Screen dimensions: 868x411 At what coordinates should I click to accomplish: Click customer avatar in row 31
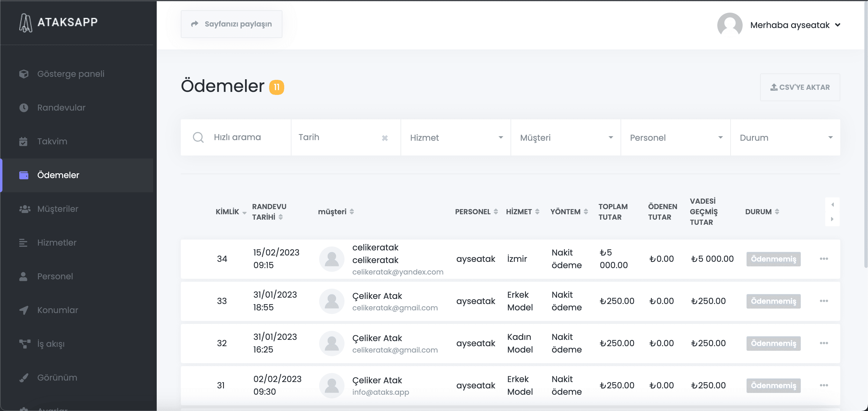coord(332,385)
